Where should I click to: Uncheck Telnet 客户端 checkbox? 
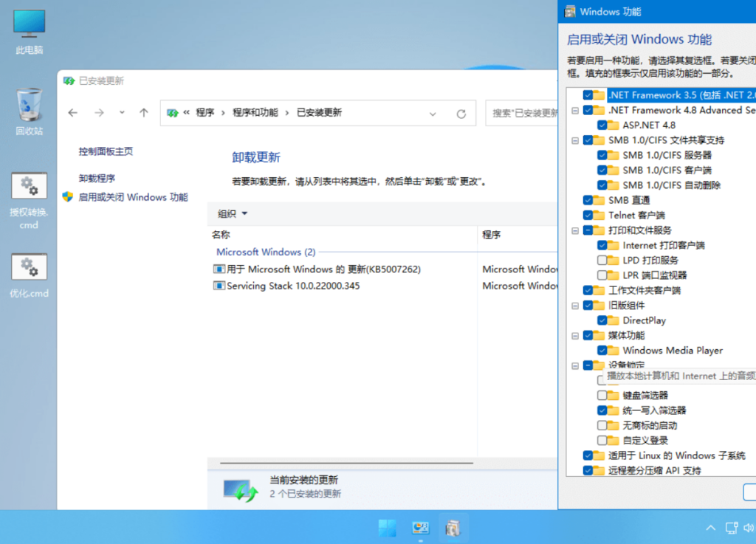tap(588, 215)
